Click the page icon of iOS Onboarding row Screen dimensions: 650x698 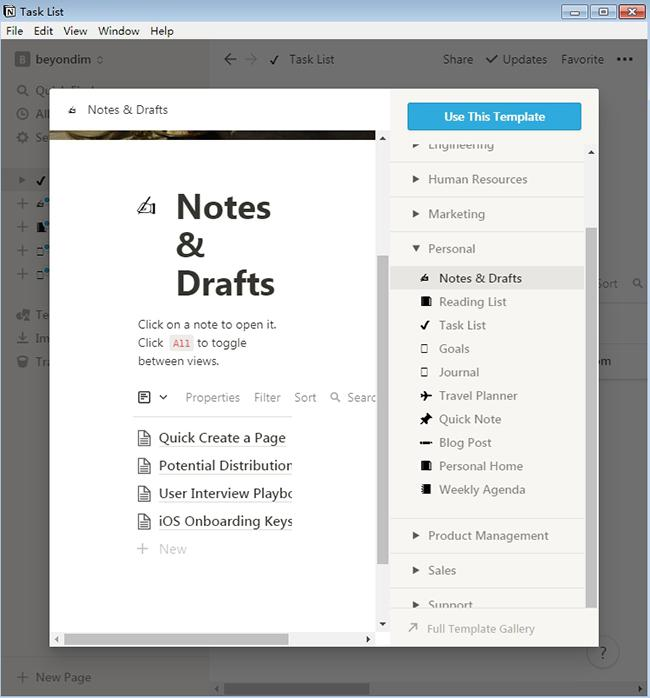coord(144,521)
